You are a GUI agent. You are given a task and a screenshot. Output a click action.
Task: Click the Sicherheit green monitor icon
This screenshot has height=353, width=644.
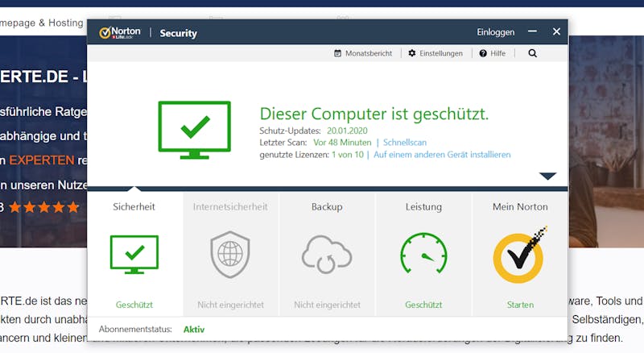(134, 254)
